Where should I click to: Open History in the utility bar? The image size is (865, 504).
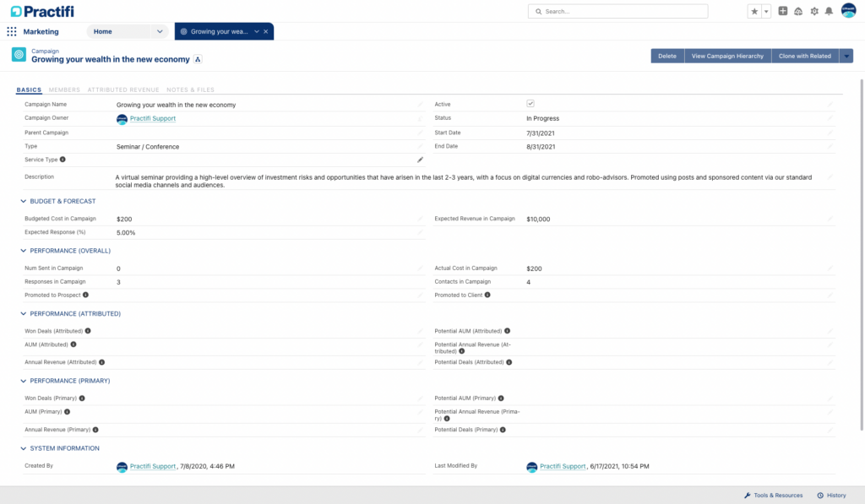click(x=831, y=496)
